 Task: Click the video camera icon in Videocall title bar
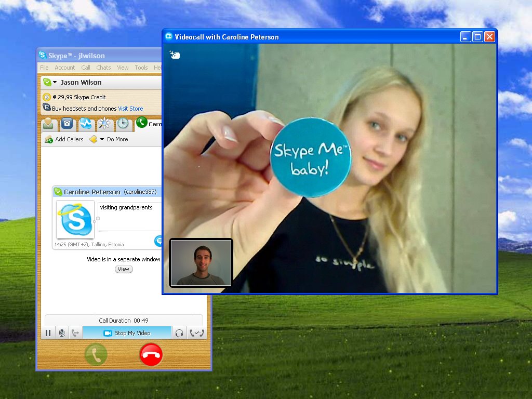pos(169,36)
